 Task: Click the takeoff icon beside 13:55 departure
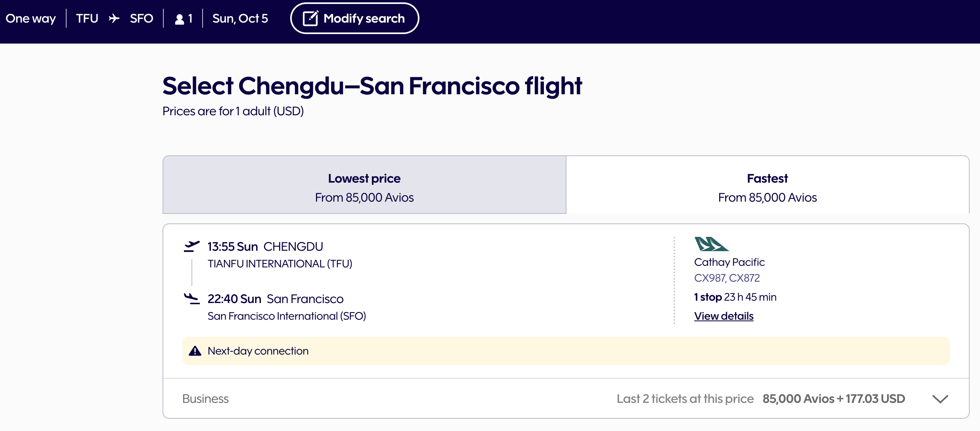[191, 246]
